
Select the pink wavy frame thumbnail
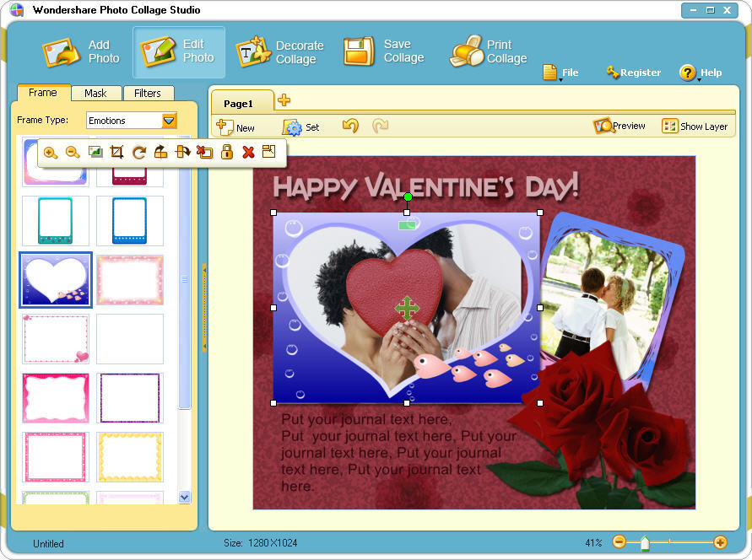tap(56, 397)
